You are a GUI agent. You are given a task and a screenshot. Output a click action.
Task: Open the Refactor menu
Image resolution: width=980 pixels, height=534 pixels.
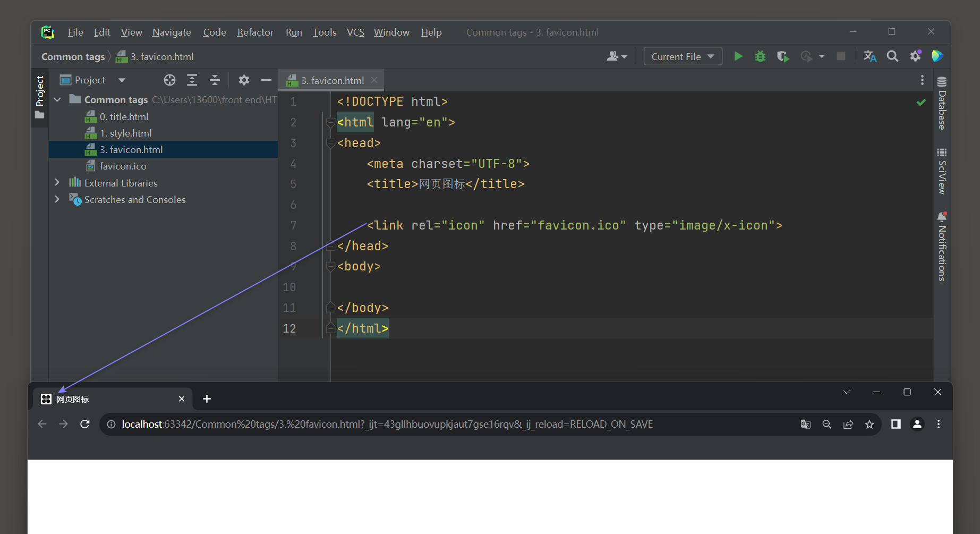(255, 32)
